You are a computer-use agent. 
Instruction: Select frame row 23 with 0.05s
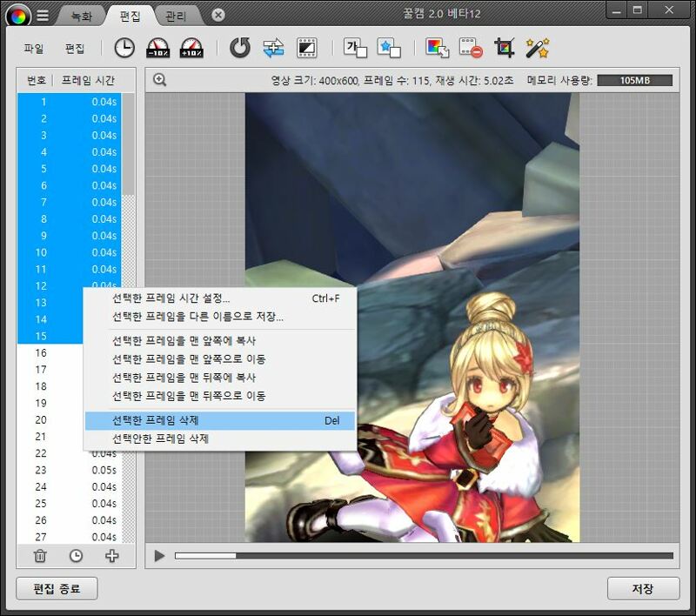tap(70, 470)
